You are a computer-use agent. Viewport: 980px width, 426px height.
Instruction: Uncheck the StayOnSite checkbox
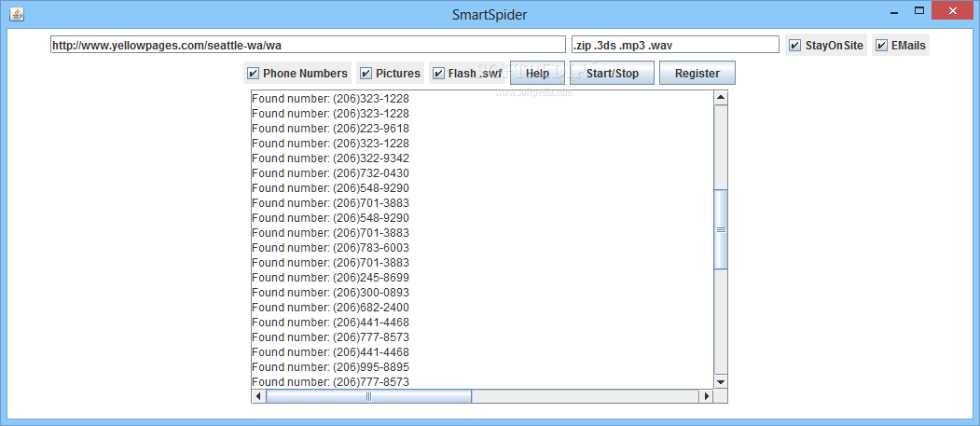pos(825,46)
